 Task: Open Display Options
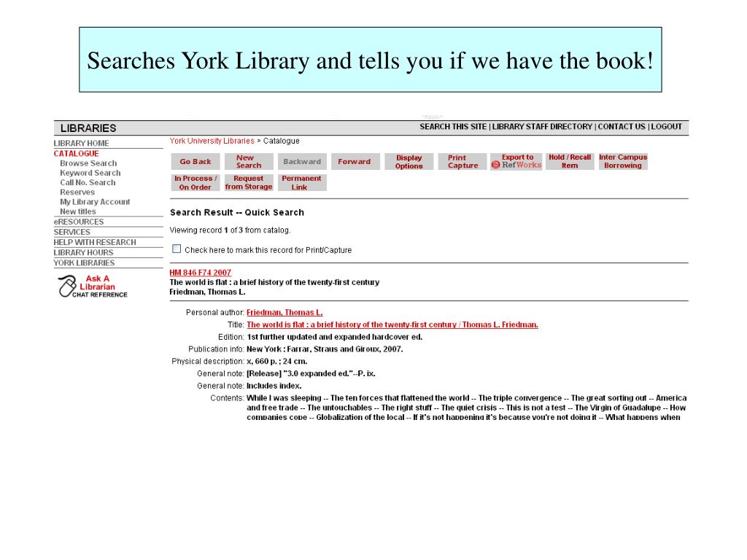click(409, 161)
